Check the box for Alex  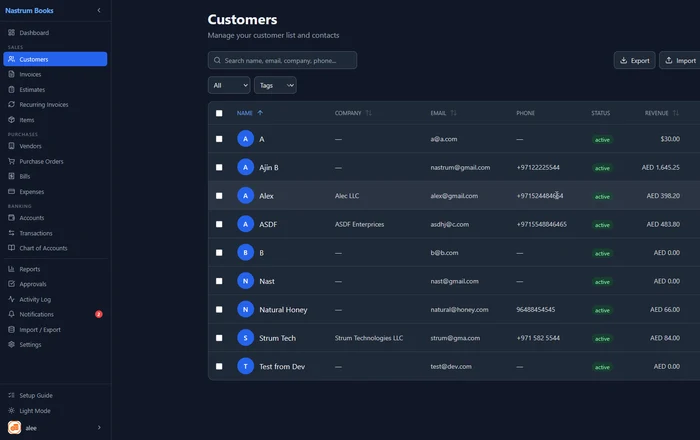pyautogui.click(x=219, y=195)
